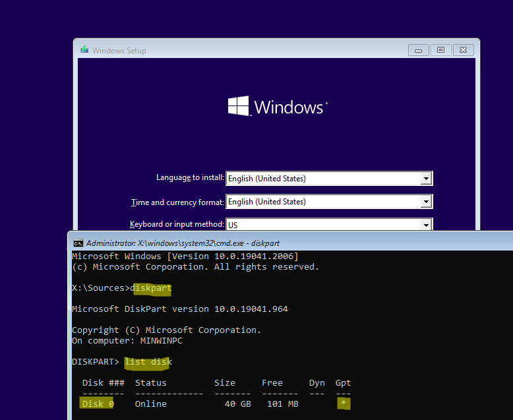
Task: Click the Language to install arrow button
Action: (x=426, y=179)
